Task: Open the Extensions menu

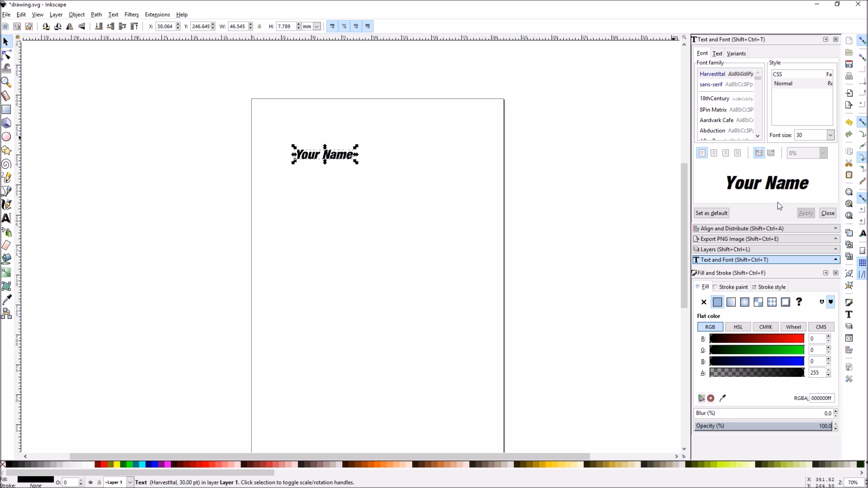Action: pyautogui.click(x=157, y=14)
